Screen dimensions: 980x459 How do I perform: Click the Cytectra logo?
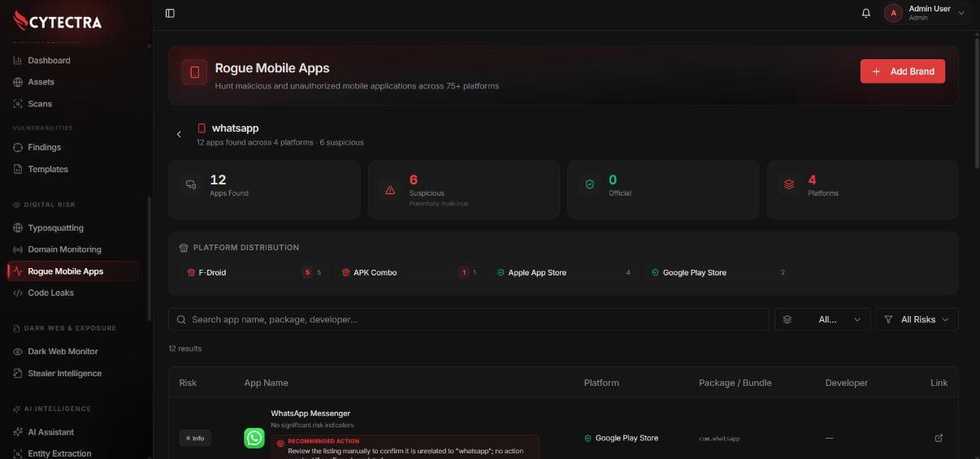59,21
